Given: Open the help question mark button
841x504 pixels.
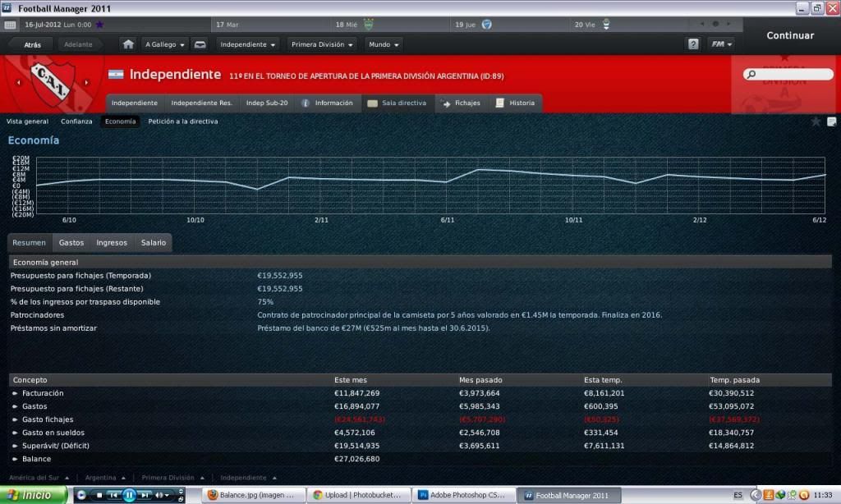Looking at the screenshot, I should 693,44.
